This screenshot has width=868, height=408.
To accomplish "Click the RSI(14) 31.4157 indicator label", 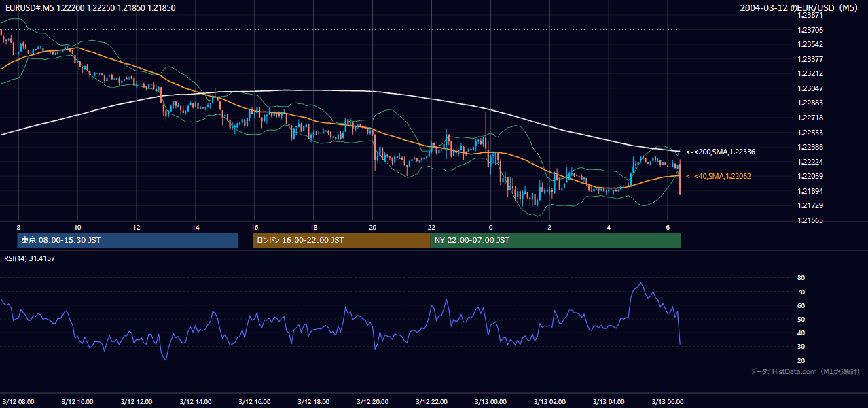I will [x=30, y=258].
